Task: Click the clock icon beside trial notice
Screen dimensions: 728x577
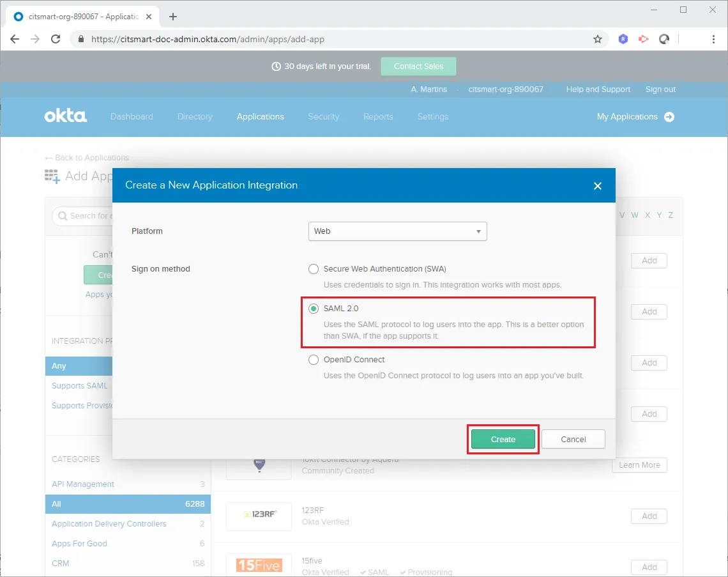Action: [276, 66]
